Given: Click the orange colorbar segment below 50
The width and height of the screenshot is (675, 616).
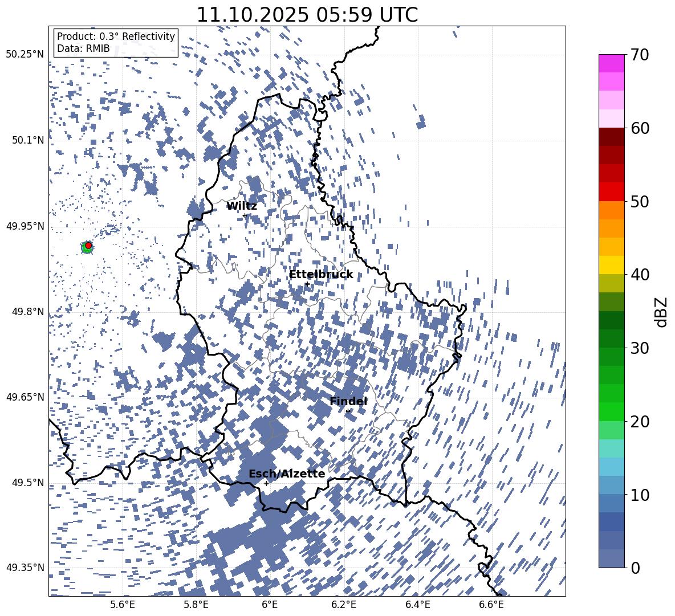Looking at the screenshot, I should click(x=611, y=210).
